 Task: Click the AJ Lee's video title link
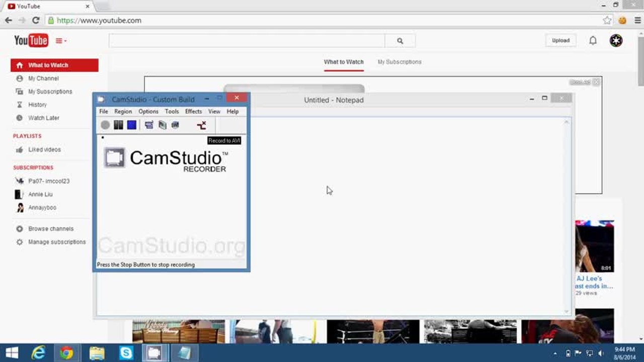click(x=594, y=283)
